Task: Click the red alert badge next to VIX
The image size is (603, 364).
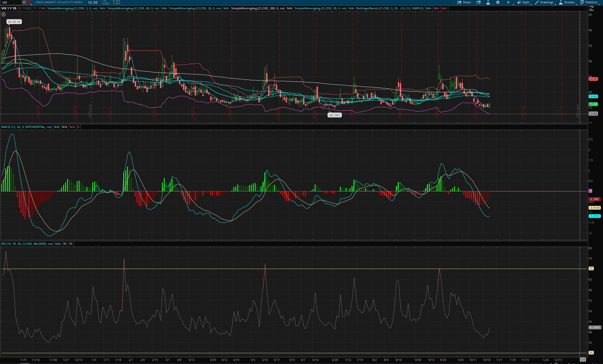Action: 30,2
